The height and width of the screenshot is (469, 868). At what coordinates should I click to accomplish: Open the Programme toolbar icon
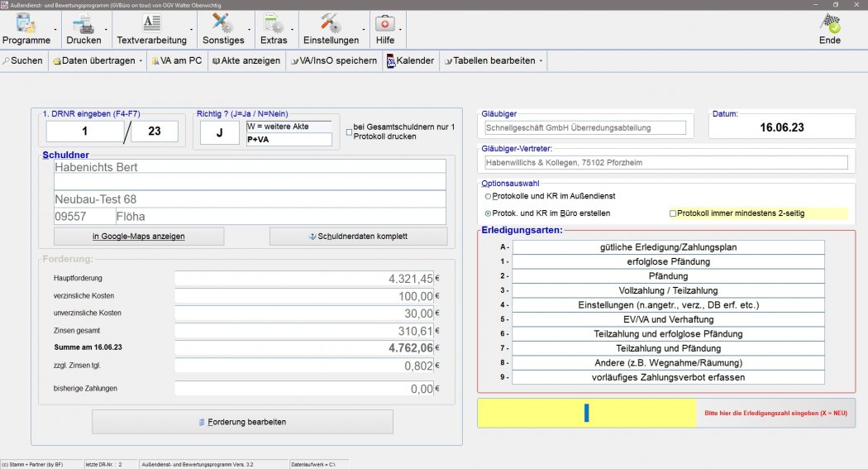[26, 24]
